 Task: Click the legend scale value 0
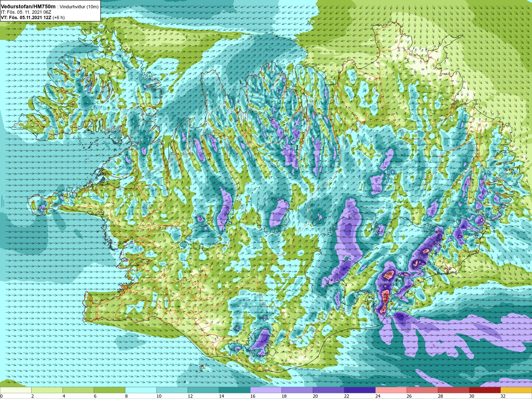click(1, 396)
